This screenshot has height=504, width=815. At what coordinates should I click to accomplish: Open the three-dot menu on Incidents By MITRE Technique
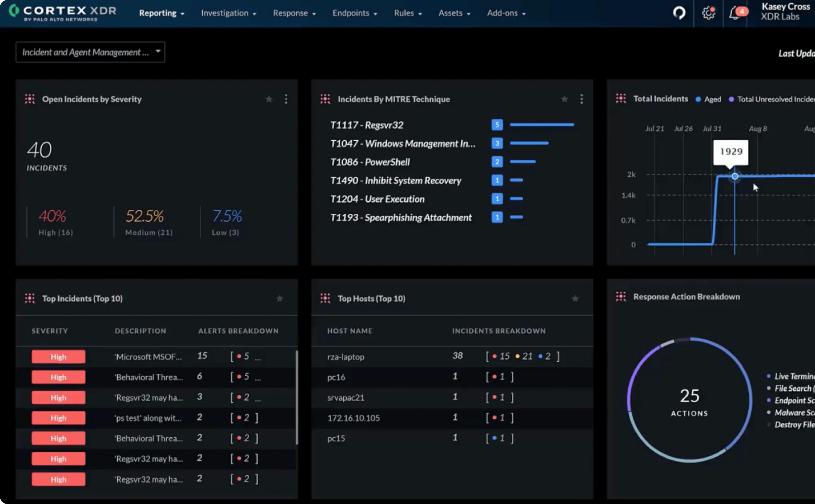pos(582,99)
